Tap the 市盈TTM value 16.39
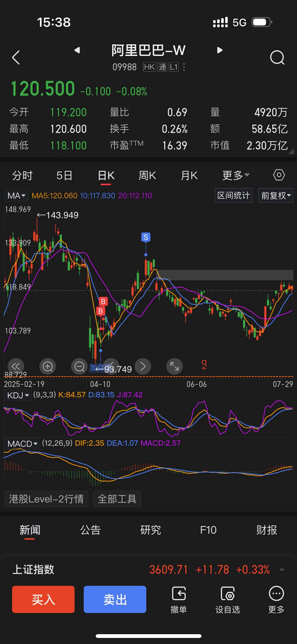Viewport: 297px width, 644px height. click(x=175, y=145)
